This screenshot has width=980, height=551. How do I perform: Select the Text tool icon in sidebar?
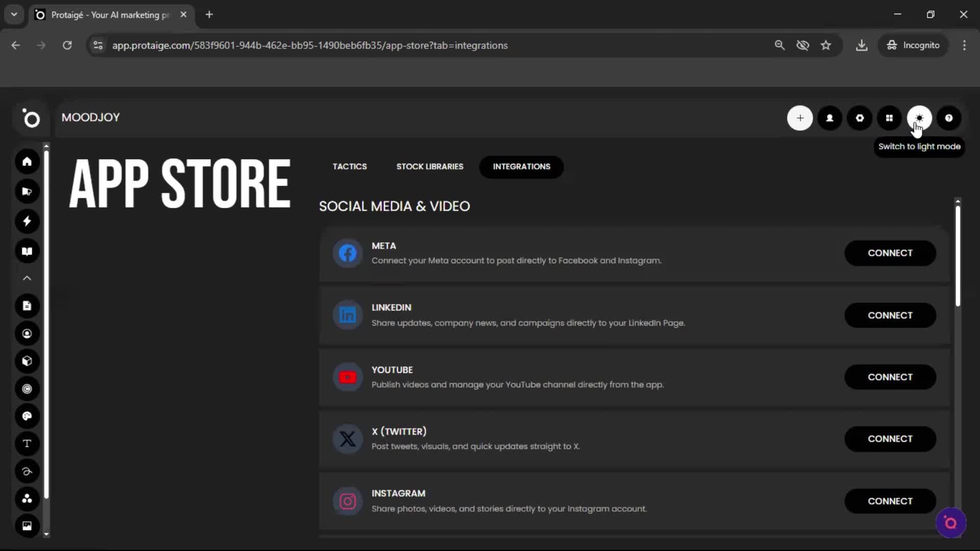(27, 444)
